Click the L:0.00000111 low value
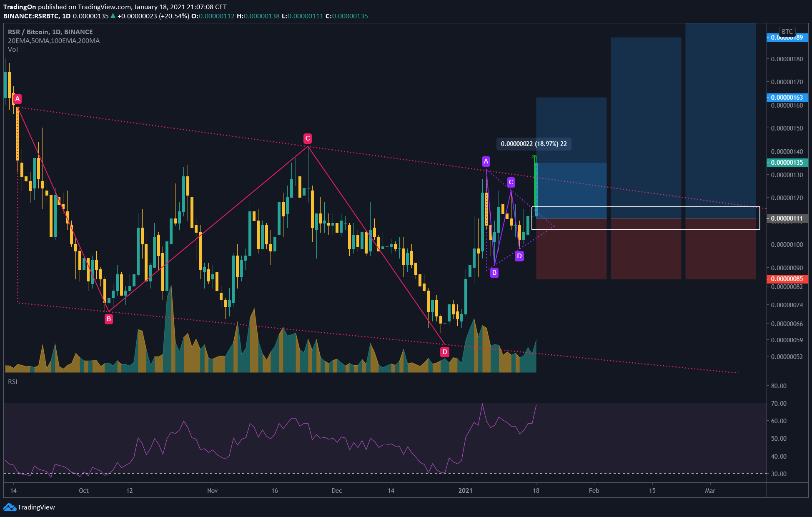 point(303,16)
